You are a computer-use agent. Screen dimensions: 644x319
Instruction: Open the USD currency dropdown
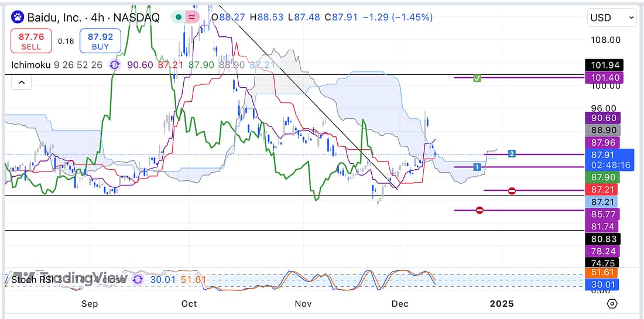coord(612,18)
